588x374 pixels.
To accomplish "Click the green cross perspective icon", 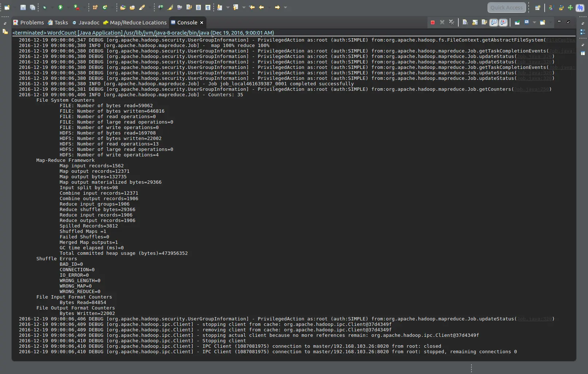I will tap(571, 7).
